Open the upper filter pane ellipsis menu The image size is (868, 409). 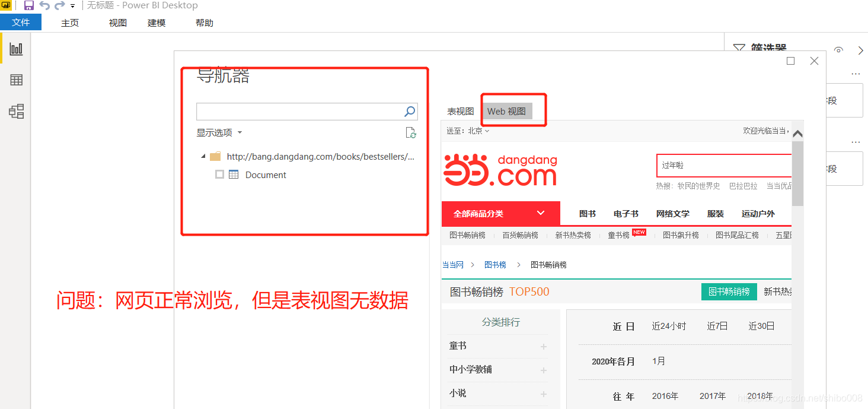[x=855, y=74]
